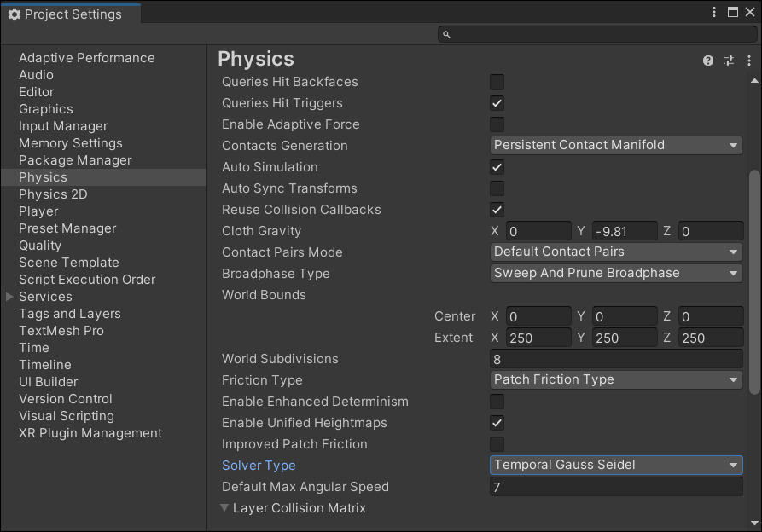Open the Solver Type dropdown
Viewport: 762px width, 532px height.
click(616, 465)
